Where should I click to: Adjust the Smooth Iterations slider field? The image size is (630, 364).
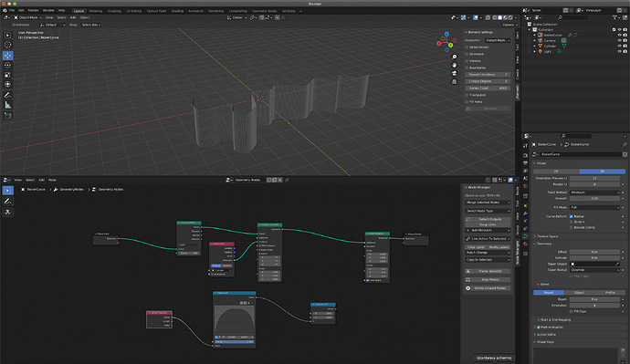(x=488, y=74)
